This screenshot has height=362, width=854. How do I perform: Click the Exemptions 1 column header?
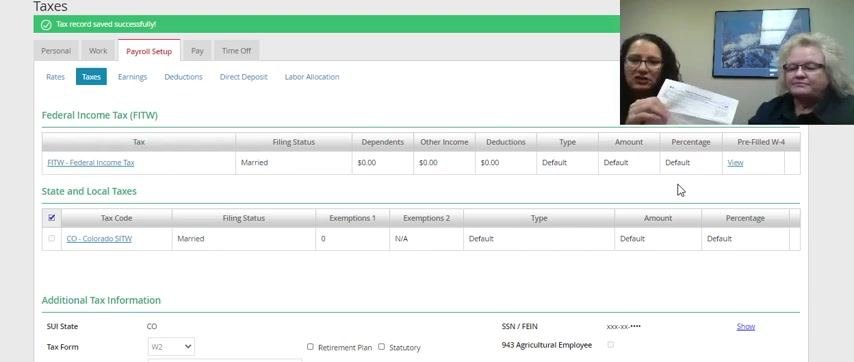click(x=352, y=218)
